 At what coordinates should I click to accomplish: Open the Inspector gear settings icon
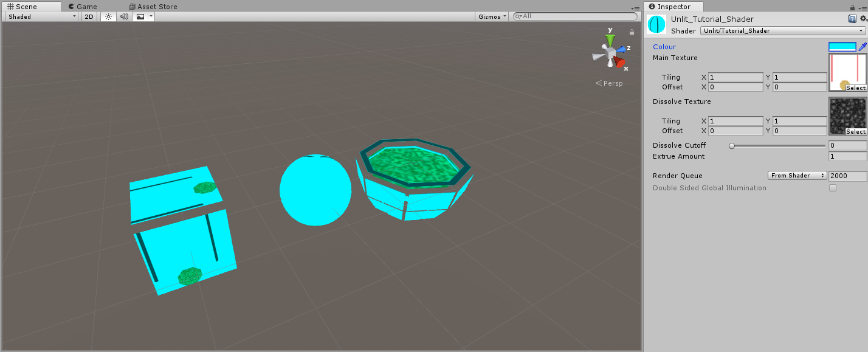click(863, 19)
